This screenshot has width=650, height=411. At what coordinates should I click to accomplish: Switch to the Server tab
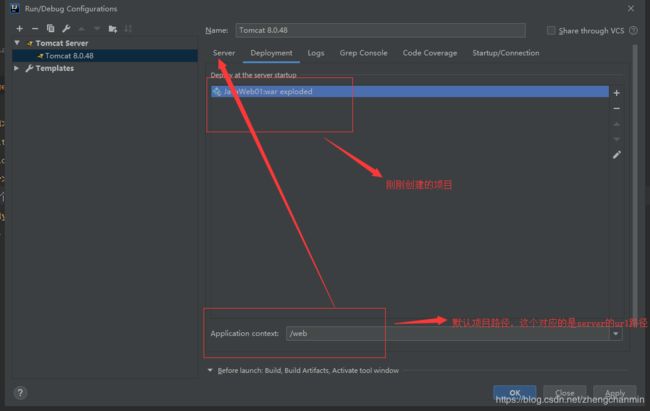click(224, 53)
